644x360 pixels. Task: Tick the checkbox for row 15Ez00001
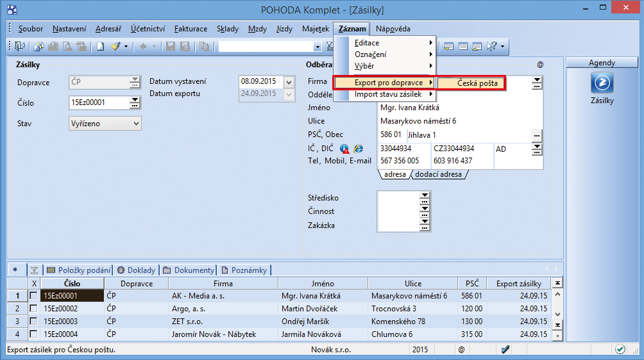pyautogui.click(x=34, y=296)
